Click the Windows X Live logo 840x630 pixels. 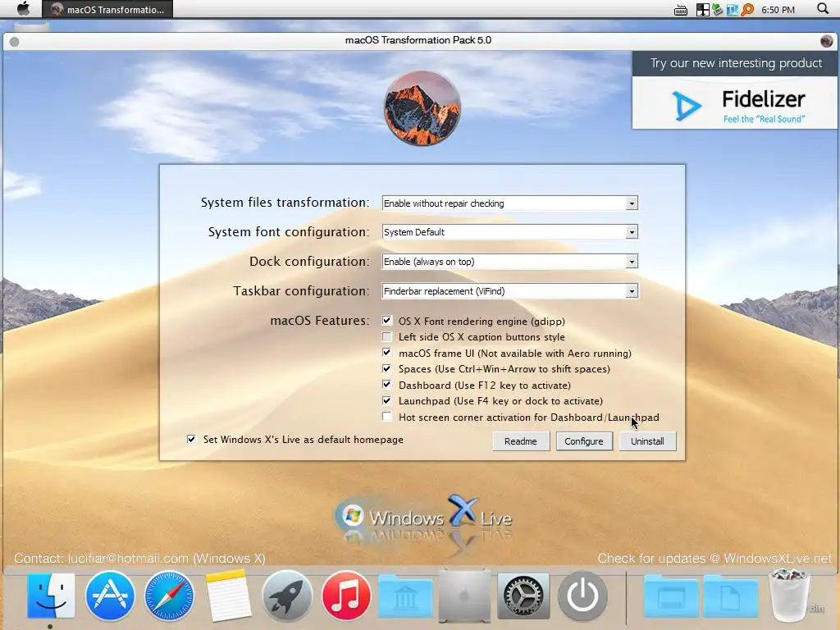[x=423, y=517]
